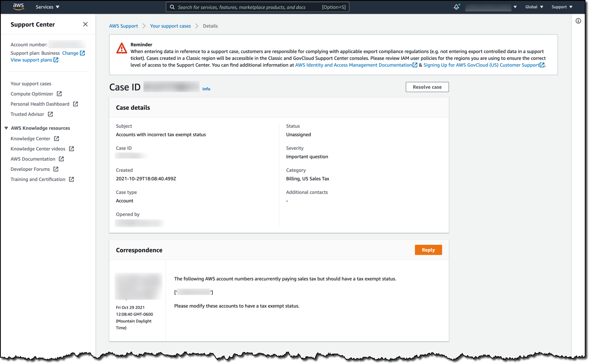Click external link icon beside Developer Forums
The image size is (589, 364).
point(56,169)
